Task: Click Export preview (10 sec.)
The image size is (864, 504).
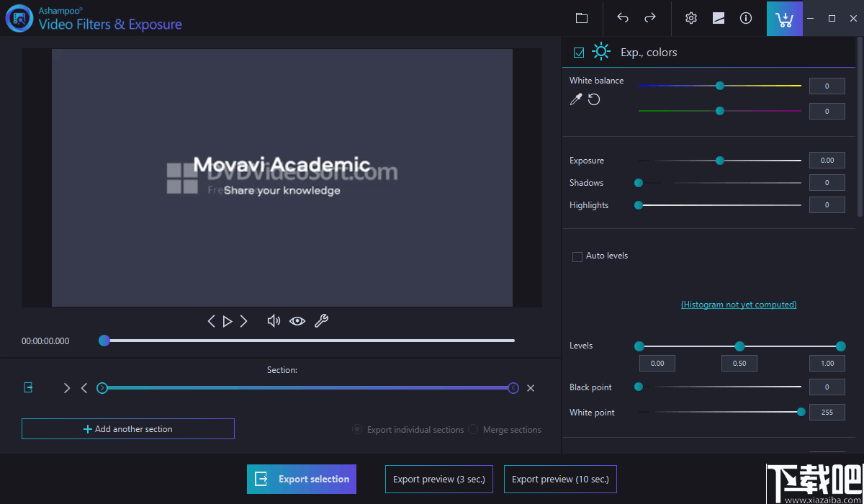Action: pyautogui.click(x=560, y=479)
